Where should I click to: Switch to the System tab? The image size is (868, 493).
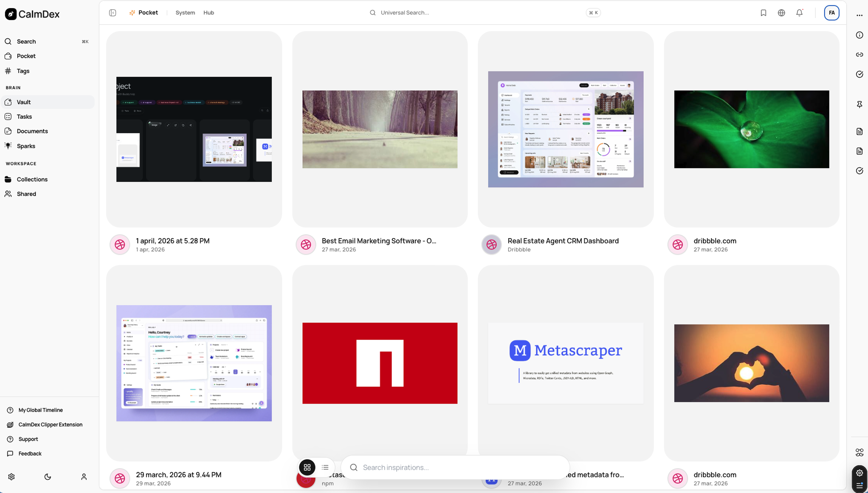click(185, 13)
